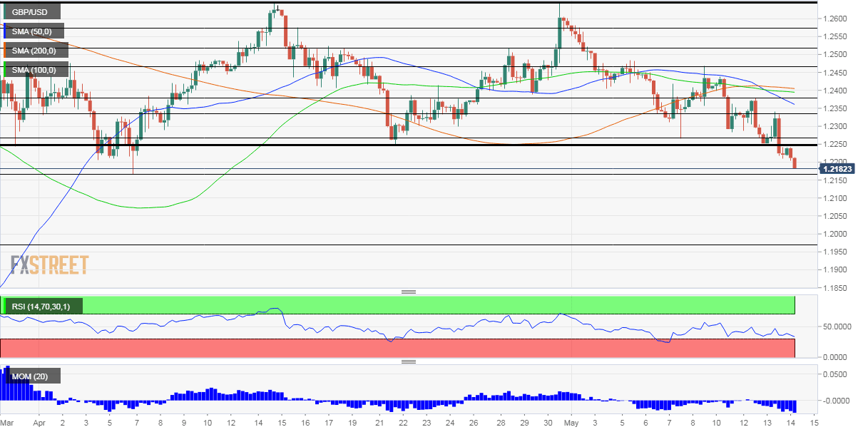Click the 1.2350 price axis label
This screenshot has height=432, width=868.
coord(835,108)
